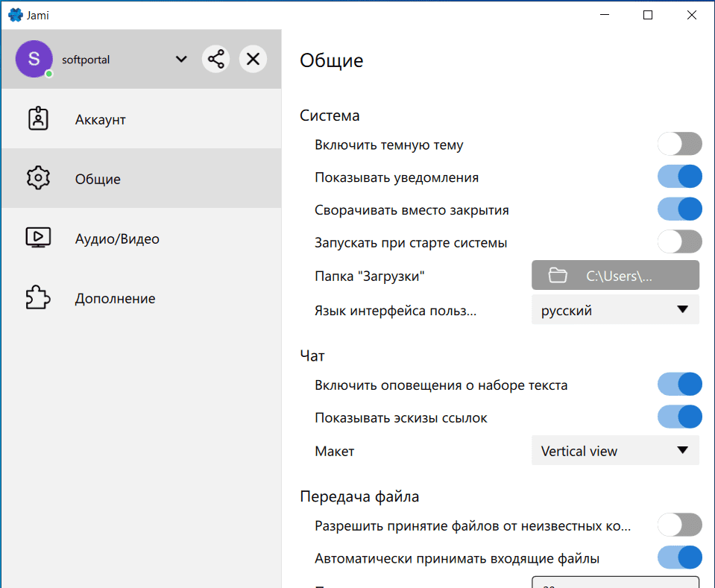Open the interface language dropdown
The width and height of the screenshot is (715, 588).
(615, 310)
